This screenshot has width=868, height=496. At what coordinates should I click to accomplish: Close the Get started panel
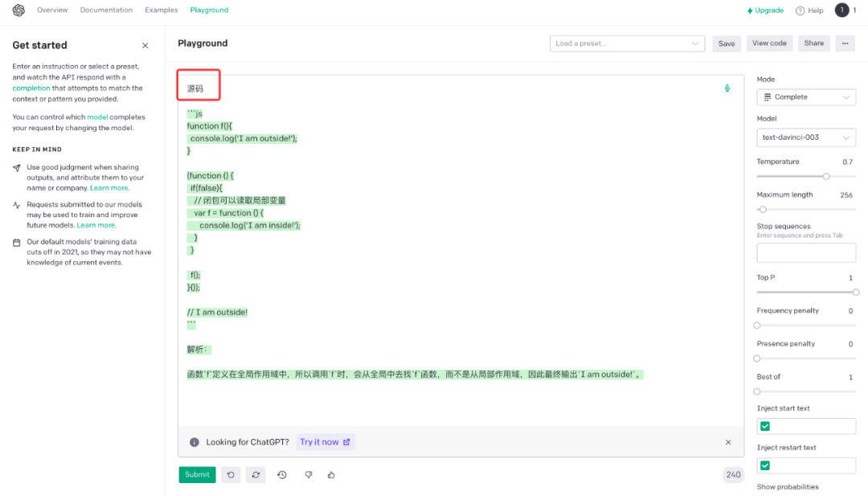(x=145, y=45)
